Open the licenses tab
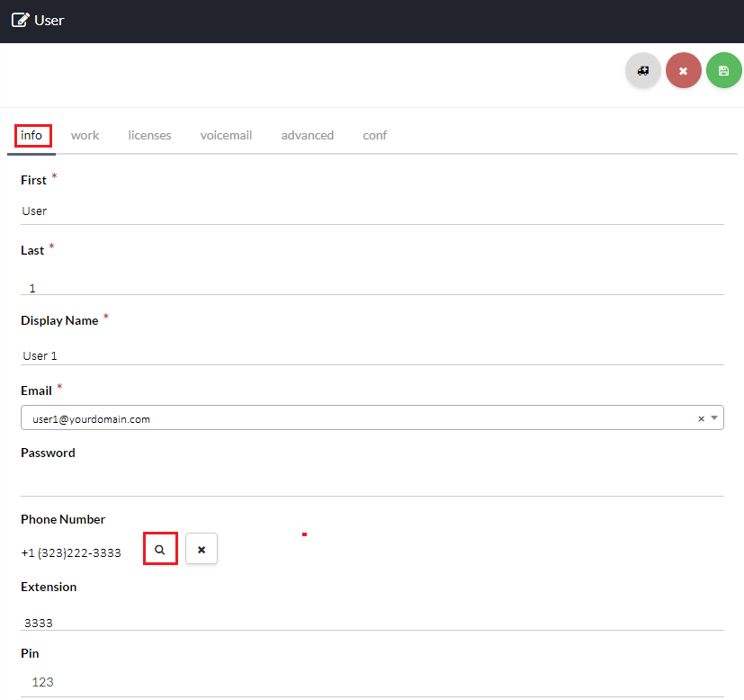This screenshot has height=700, width=744. coord(149,135)
